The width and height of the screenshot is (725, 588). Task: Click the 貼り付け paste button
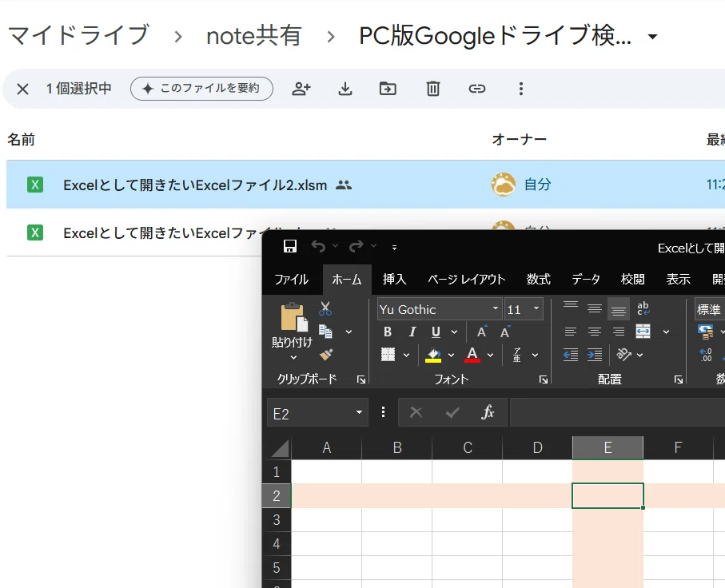coord(293,326)
